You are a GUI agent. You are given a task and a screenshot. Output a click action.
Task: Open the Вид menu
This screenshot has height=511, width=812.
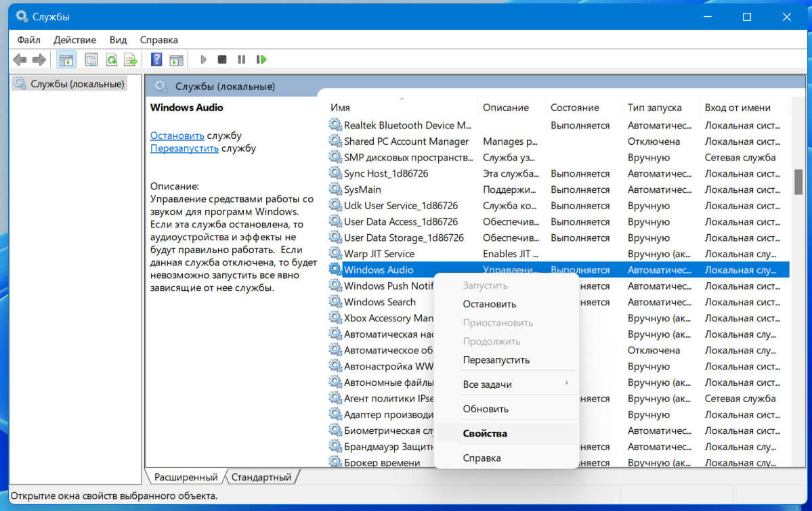coord(118,40)
